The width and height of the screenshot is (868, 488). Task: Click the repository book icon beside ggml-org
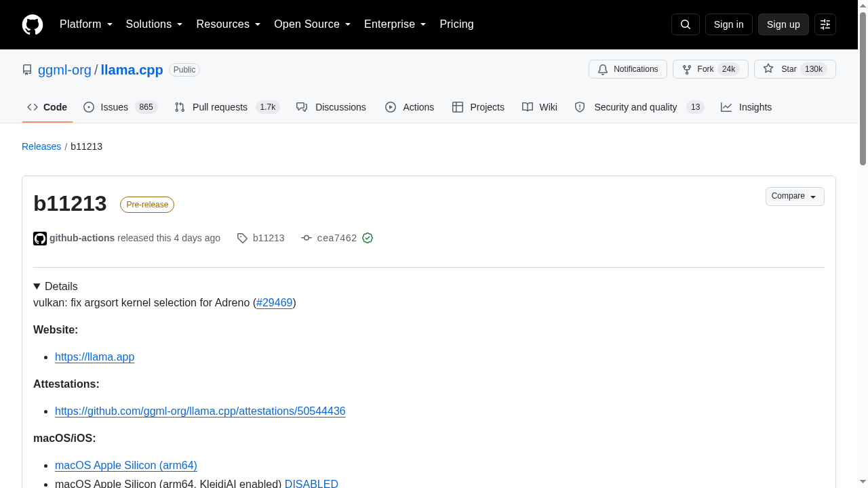(27, 70)
